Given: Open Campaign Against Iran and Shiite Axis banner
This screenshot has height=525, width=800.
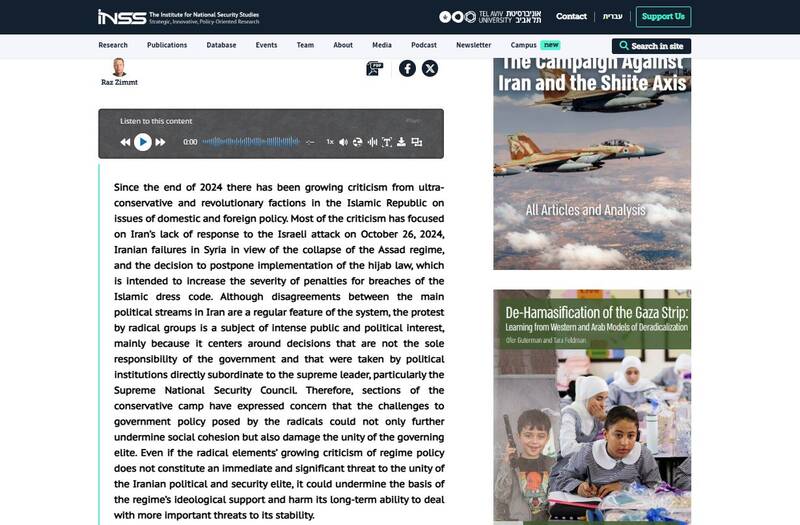Looking at the screenshot, I should pyautogui.click(x=592, y=164).
